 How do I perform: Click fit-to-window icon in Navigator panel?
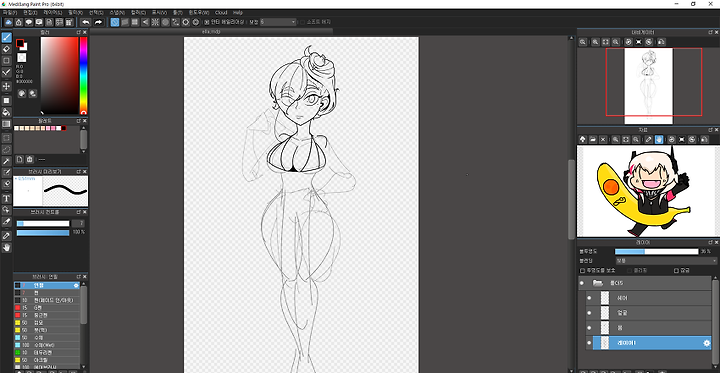(605, 42)
